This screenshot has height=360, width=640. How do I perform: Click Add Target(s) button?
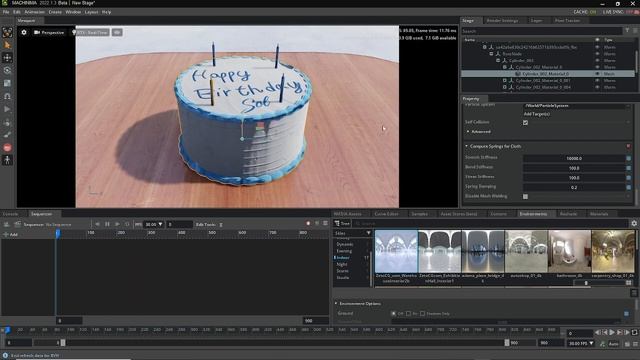tap(537, 114)
